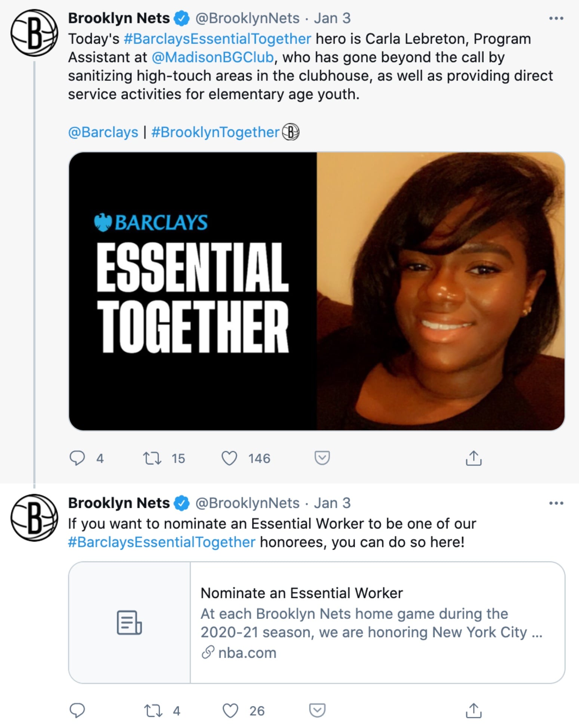
Task: Reply to the nominate Essential Worker tweet
Action: (x=77, y=710)
